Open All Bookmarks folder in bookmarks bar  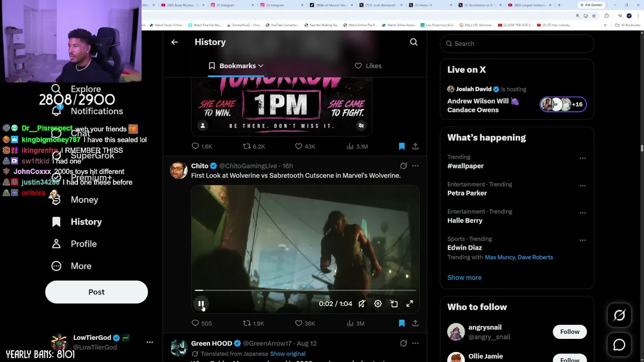tap(627, 25)
